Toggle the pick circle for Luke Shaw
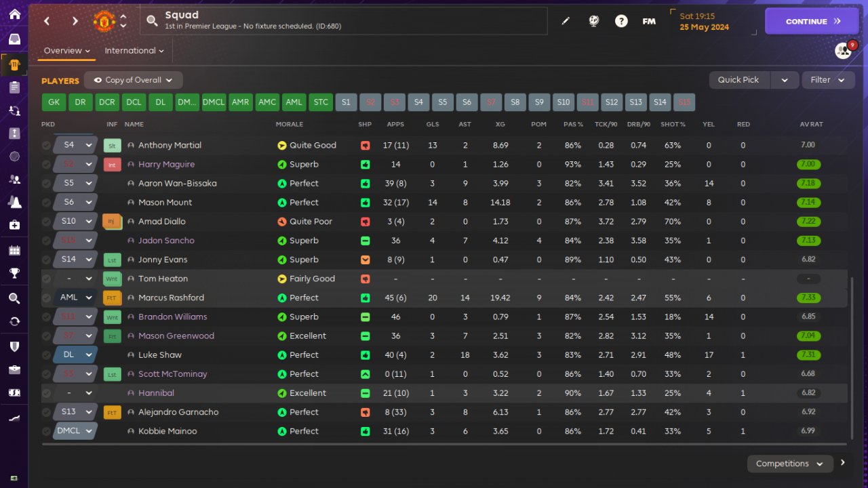This screenshot has width=868, height=488. click(46, 354)
